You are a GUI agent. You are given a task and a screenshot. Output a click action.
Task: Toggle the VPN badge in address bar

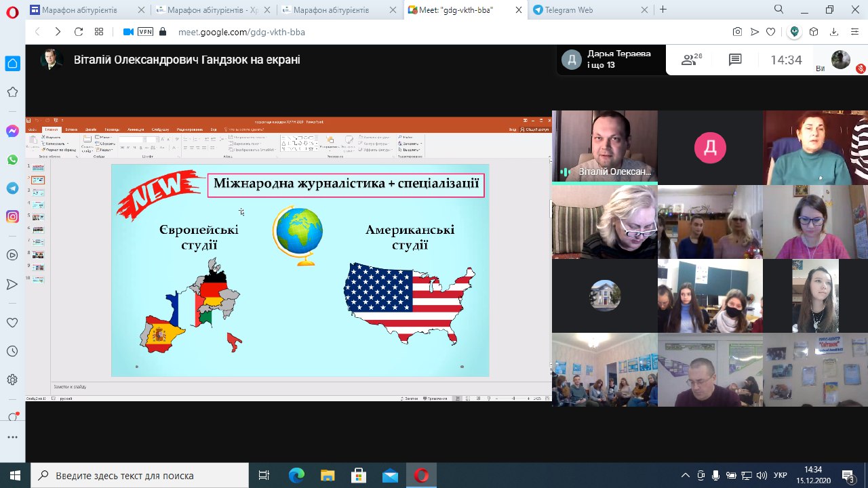(145, 32)
